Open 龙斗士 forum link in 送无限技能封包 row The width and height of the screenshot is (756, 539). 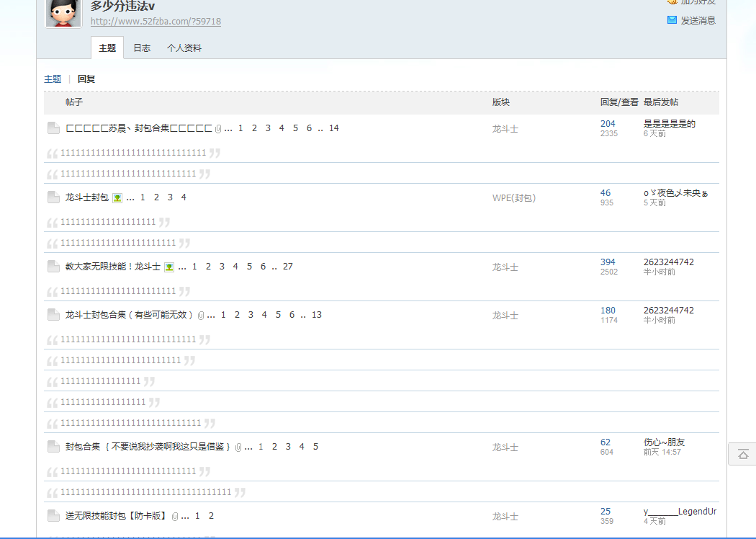click(505, 517)
